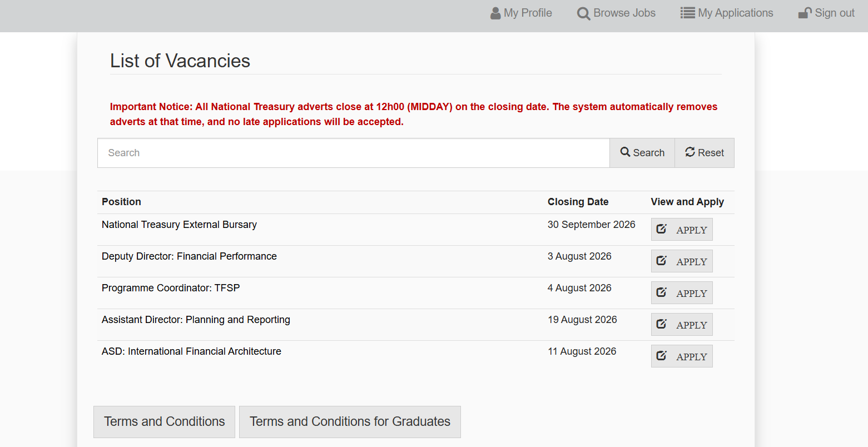Click the 19 August 2026 closing date

point(582,320)
